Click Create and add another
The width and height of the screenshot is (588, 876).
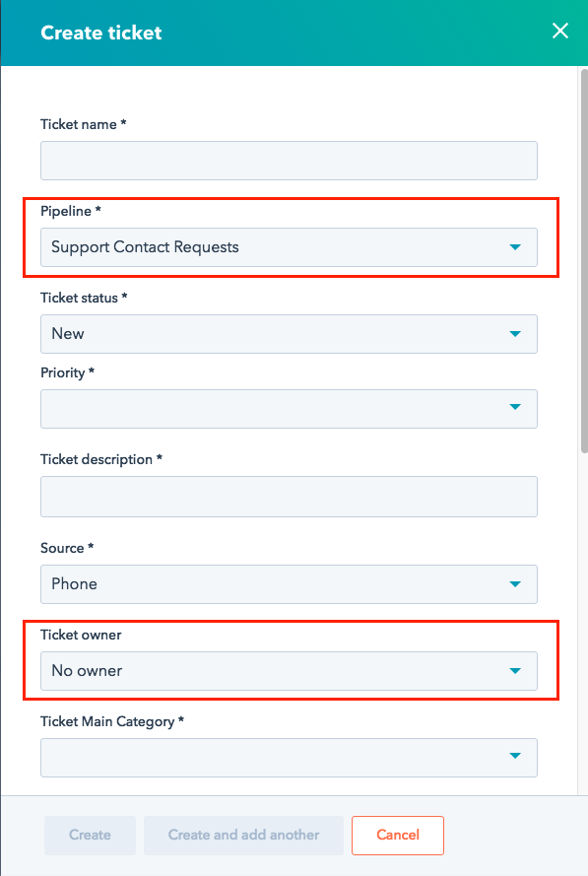point(243,835)
